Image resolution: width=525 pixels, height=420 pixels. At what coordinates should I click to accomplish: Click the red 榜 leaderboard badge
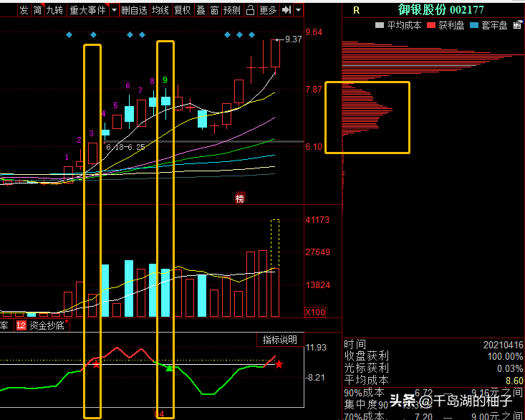point(240,199)
